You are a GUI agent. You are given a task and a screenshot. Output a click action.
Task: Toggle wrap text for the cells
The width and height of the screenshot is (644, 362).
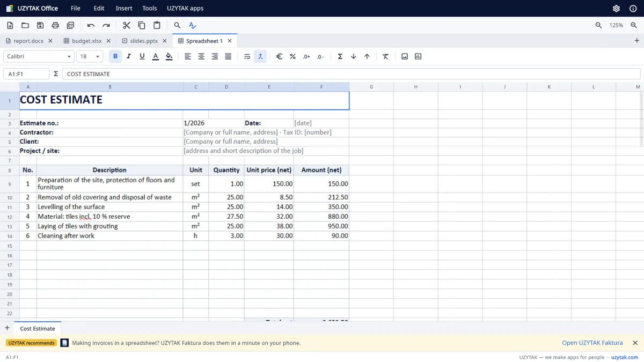point(247,56)
